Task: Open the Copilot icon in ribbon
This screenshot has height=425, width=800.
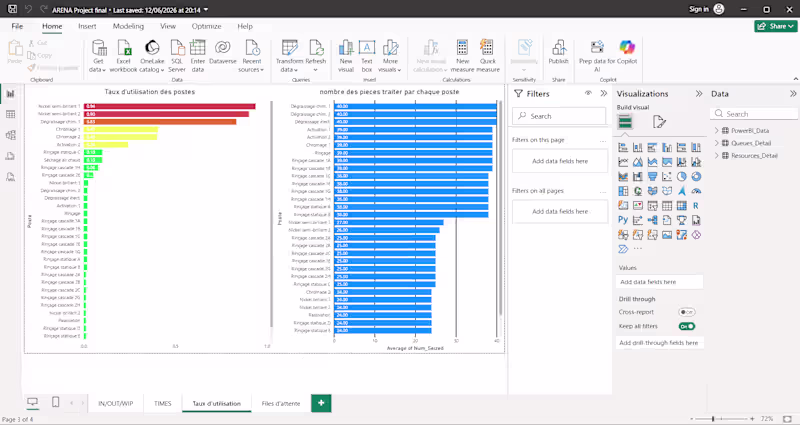Action: [x=627, y=47]
